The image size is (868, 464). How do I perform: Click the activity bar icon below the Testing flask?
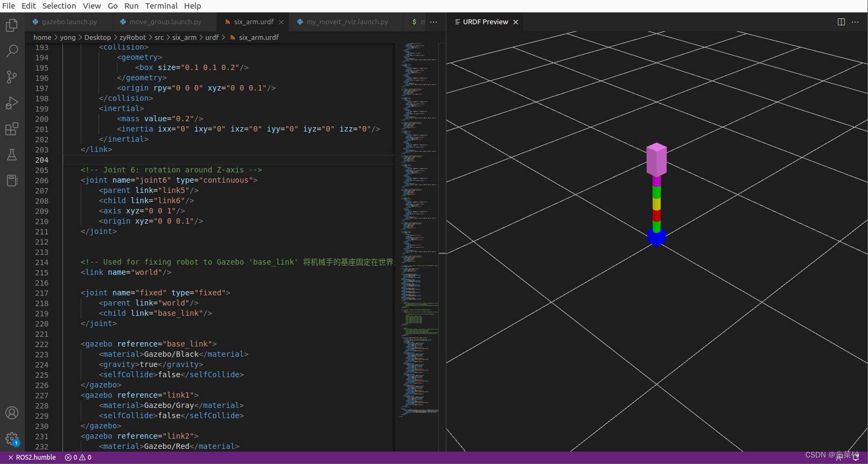tap(12, 181)
